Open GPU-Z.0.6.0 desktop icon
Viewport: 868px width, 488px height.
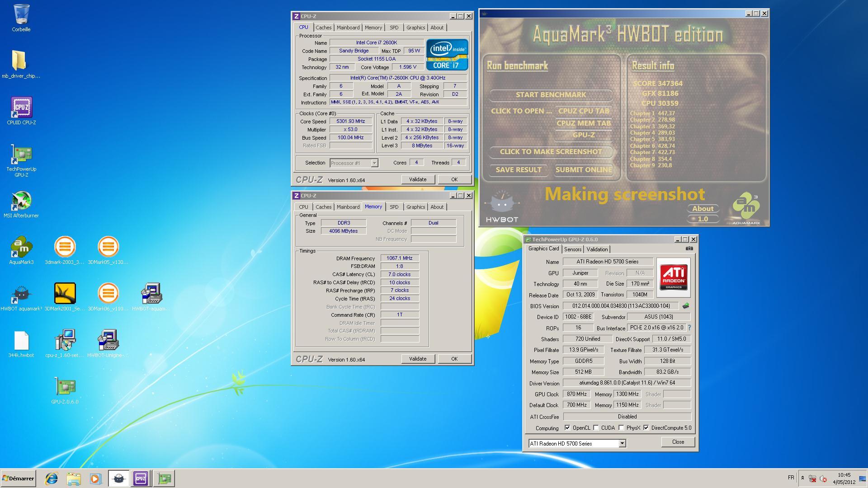tap(65, 390)
